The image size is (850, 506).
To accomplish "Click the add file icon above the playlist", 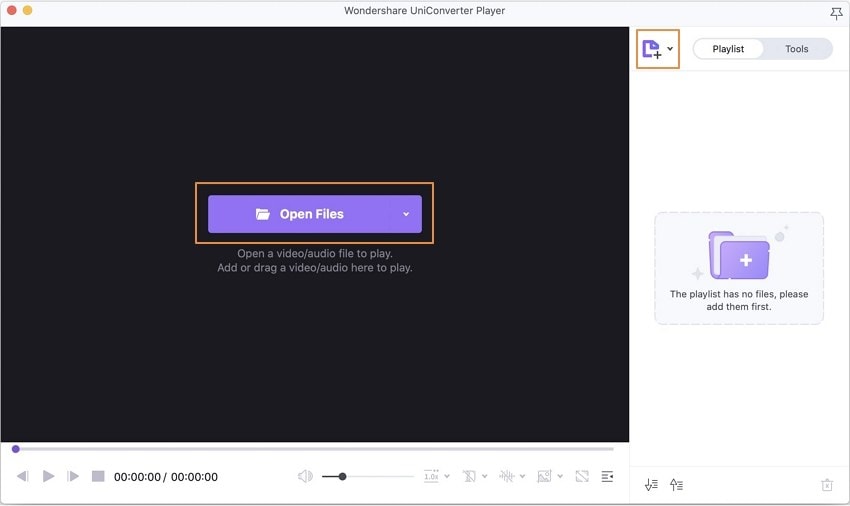I will coord(652,49).
